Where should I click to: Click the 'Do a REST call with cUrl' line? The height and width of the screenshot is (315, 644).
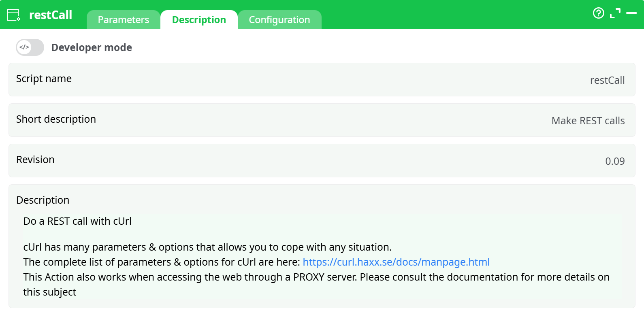coord(77,221)
